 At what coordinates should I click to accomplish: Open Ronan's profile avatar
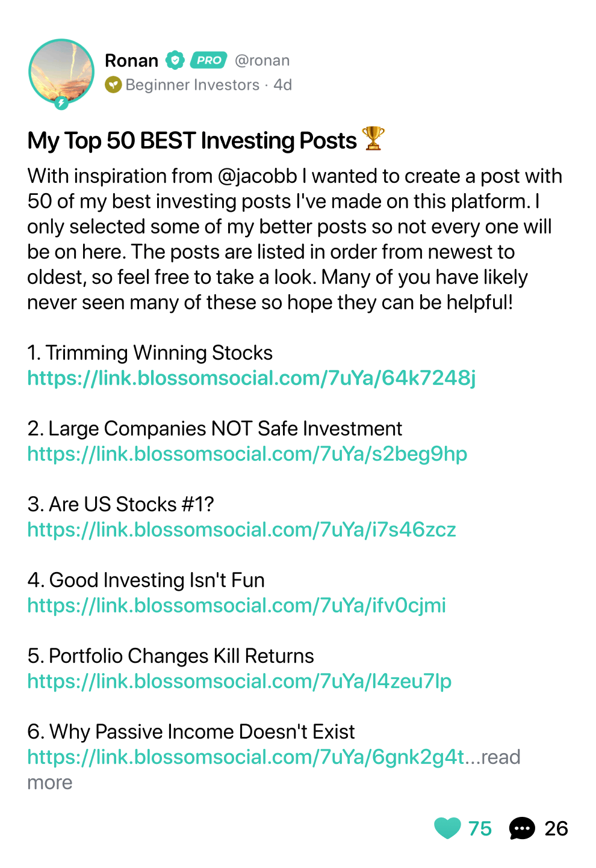pos(61,72)
